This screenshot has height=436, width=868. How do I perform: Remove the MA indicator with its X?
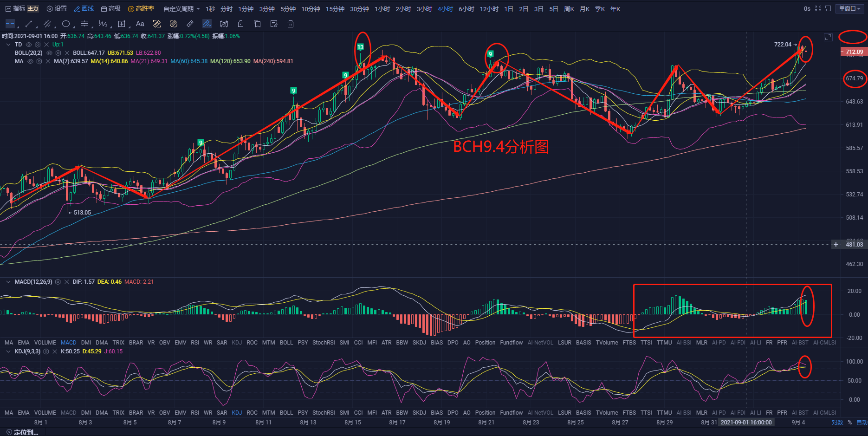(48, 61)
